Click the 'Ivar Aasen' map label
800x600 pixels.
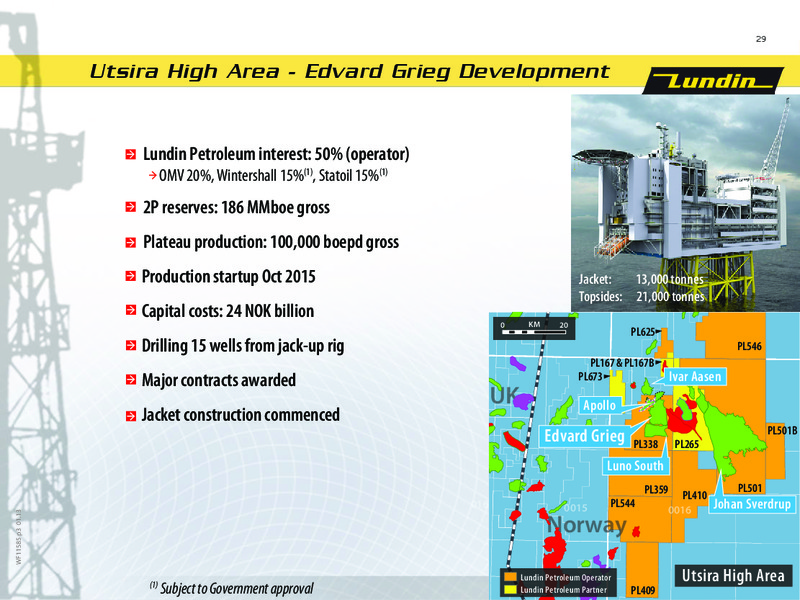click(x=695, y=377)
